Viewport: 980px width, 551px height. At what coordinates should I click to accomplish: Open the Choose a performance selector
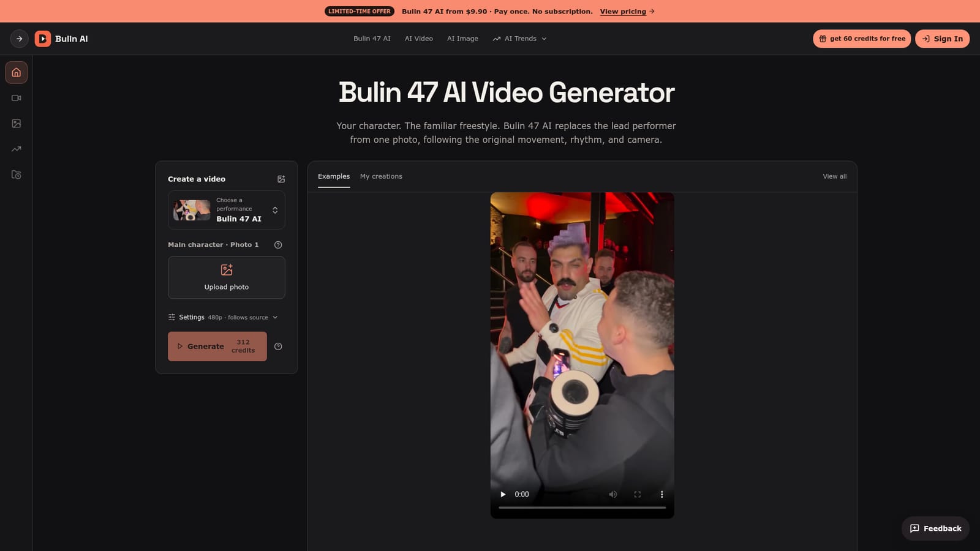pos(227,210)
